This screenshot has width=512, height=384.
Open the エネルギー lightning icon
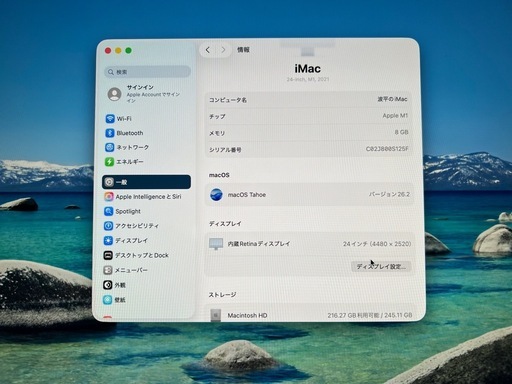(109, 162)
